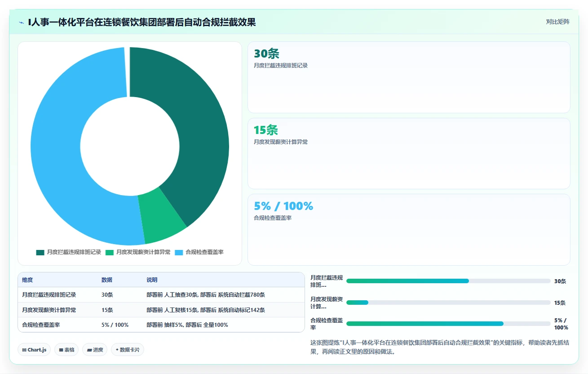Click the 维度 column header

click(27, 280)
